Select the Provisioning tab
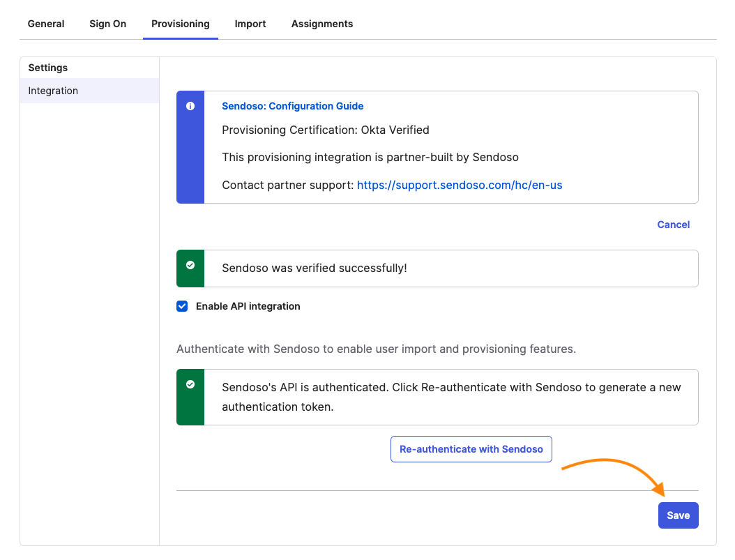This screenshot has width=735, height=560. click(181, 24)
